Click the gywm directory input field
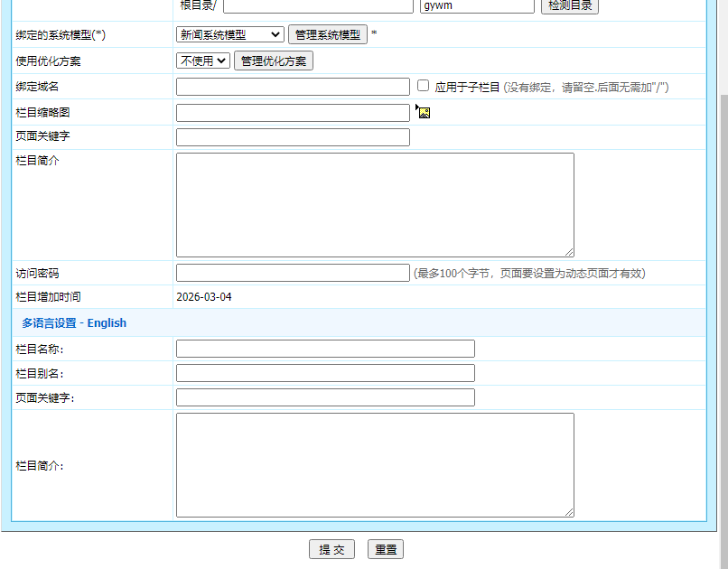The image size is (728, 569). (477, 6)
